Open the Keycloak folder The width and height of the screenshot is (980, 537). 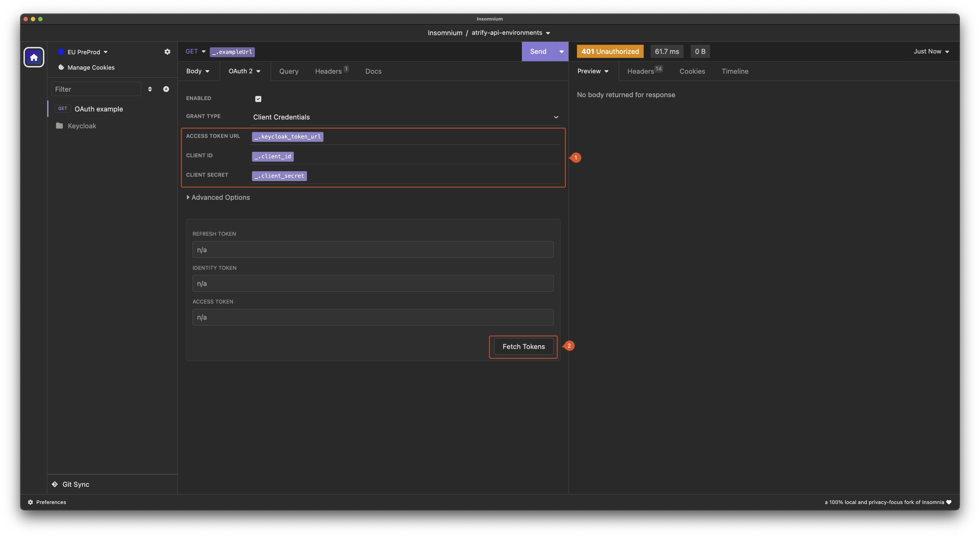(x=81, y=126)
